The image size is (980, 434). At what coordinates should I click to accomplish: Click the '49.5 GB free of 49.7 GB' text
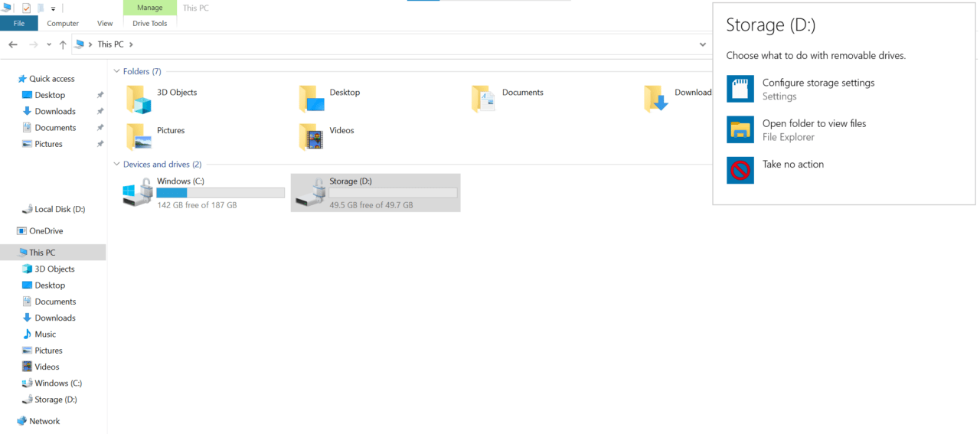click(371, 205)
